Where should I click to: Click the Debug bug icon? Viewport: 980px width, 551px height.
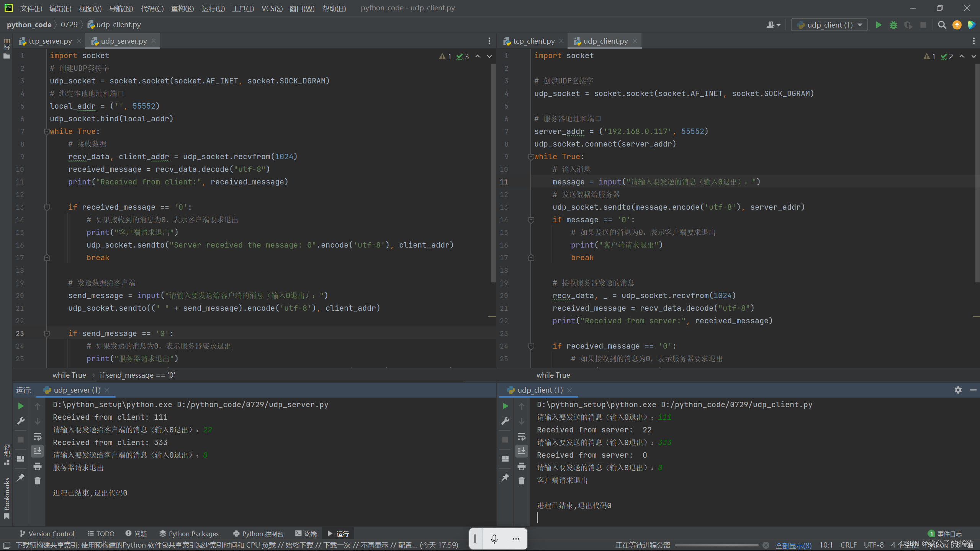point(893,25)
